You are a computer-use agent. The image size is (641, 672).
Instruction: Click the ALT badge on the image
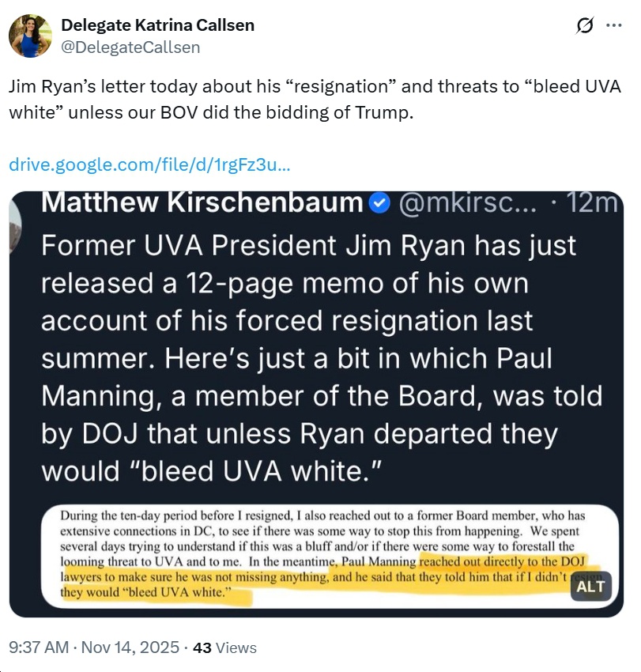click(x=590, y=586)
